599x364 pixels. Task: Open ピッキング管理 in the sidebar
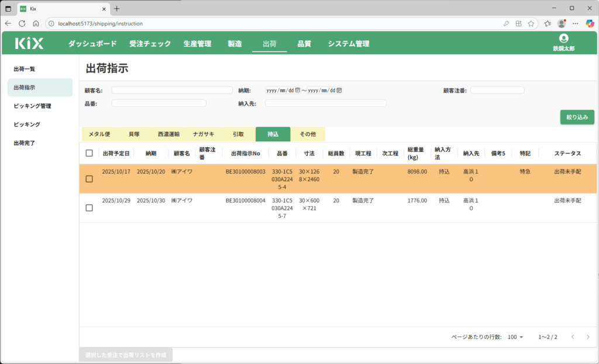coord(33,106)
